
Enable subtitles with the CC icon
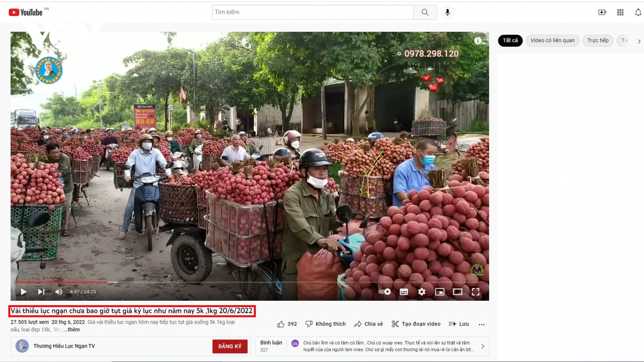403,292
